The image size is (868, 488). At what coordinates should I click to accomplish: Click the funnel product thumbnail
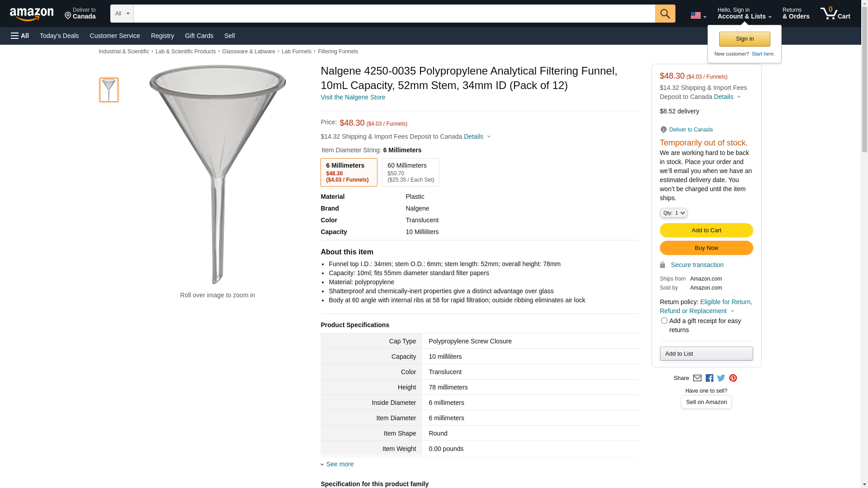pos(109,89)
